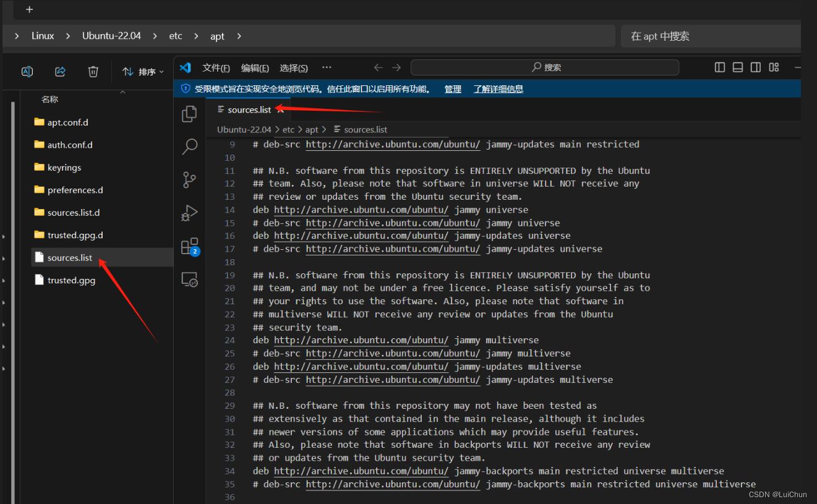Click apt in the editor breadcrumb
Viewport: 817px width, 504px height.
click(312, 129)
